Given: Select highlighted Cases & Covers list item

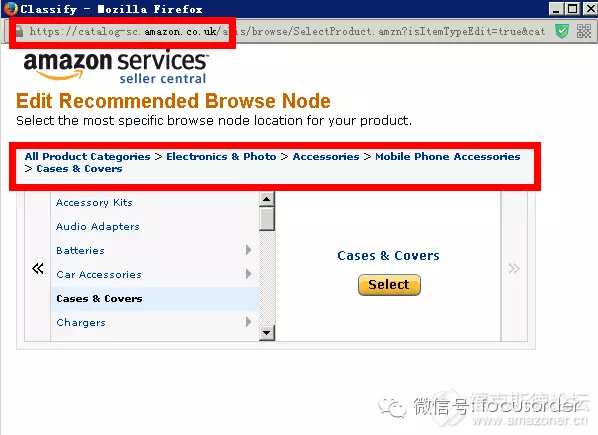Looking at the screenshot, I should (154, 299).
